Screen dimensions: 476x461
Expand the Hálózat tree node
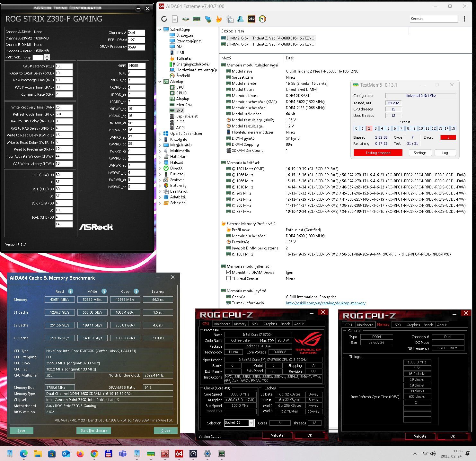[x=160, y=162]
